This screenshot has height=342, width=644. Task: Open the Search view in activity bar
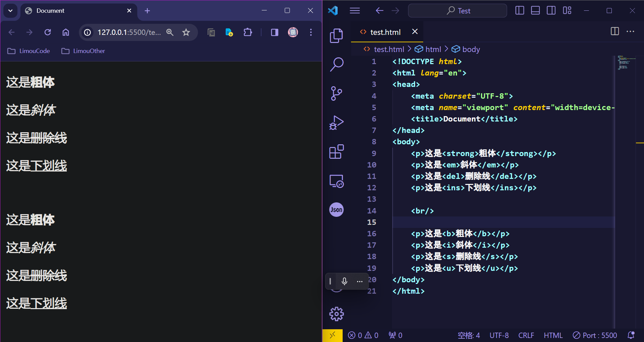336,64
